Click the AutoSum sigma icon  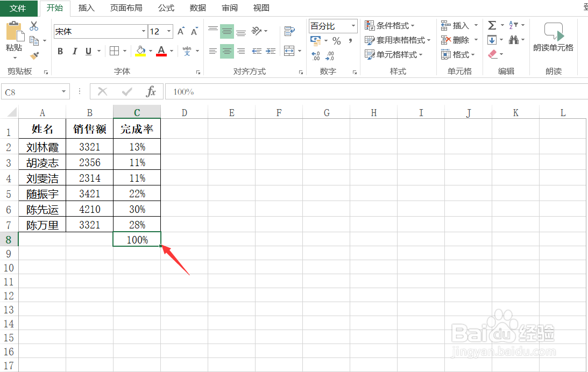pos(491,25)
